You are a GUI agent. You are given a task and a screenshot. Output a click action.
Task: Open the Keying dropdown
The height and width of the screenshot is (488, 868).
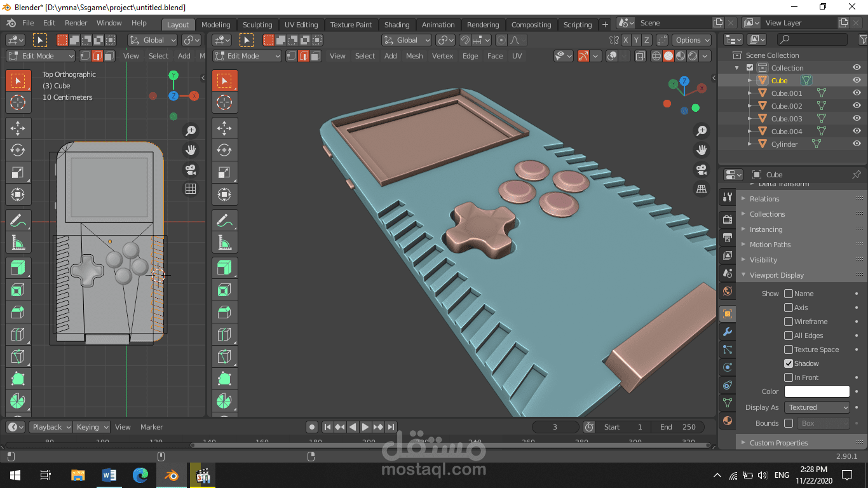tap(92, 427)
